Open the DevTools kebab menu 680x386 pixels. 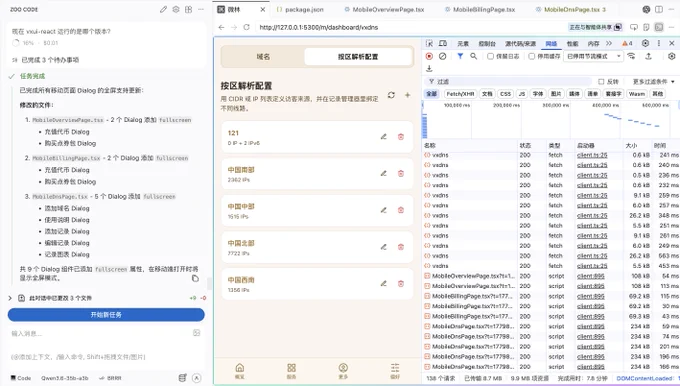point(659,43)
